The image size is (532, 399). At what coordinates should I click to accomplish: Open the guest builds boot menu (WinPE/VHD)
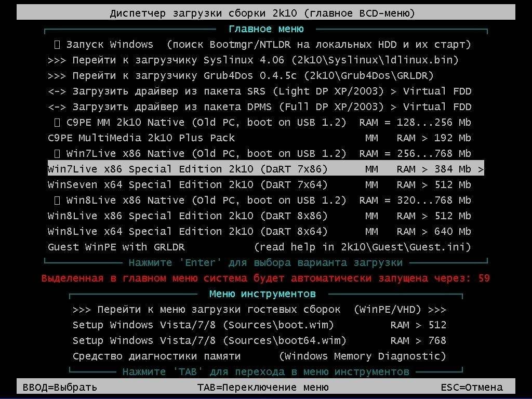(260, 310)
